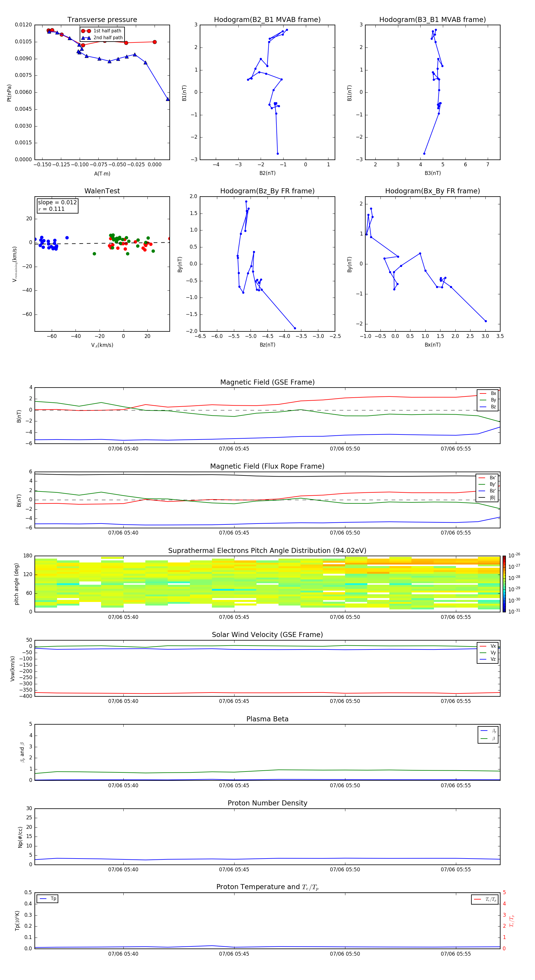Click the 'B2(nT)' x-axis label

(x=267, y=173)
